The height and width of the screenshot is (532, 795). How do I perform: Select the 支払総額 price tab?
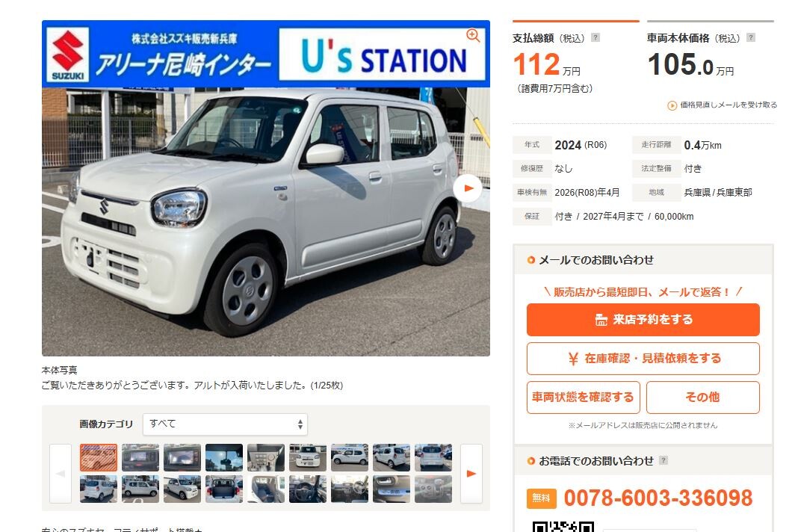point(575,58)
